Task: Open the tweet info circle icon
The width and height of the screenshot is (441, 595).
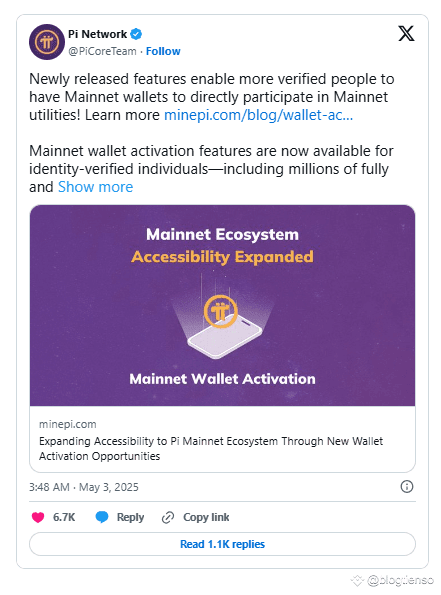Action: (407, 486)
